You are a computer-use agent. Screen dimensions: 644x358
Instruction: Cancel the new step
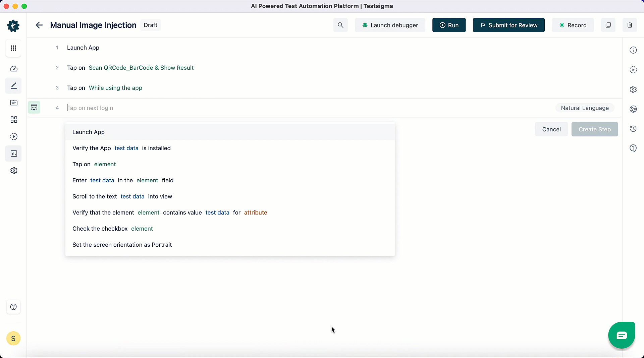[551, 129]
